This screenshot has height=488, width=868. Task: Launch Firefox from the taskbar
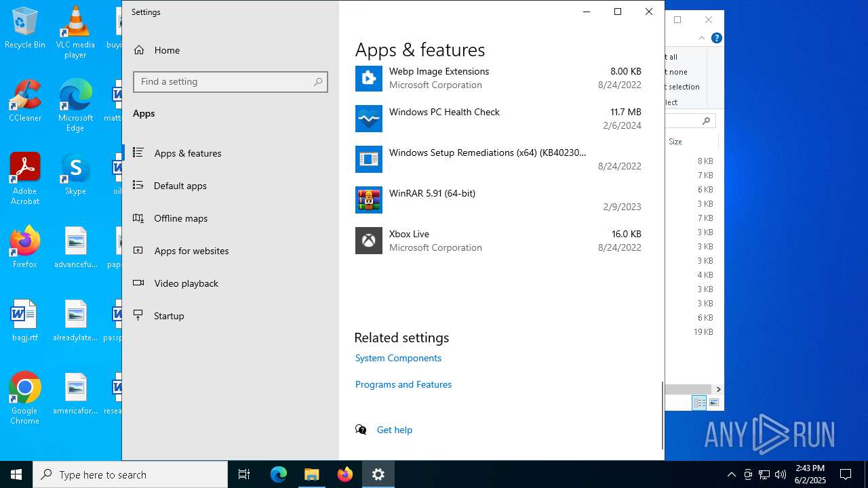(345, 474)
